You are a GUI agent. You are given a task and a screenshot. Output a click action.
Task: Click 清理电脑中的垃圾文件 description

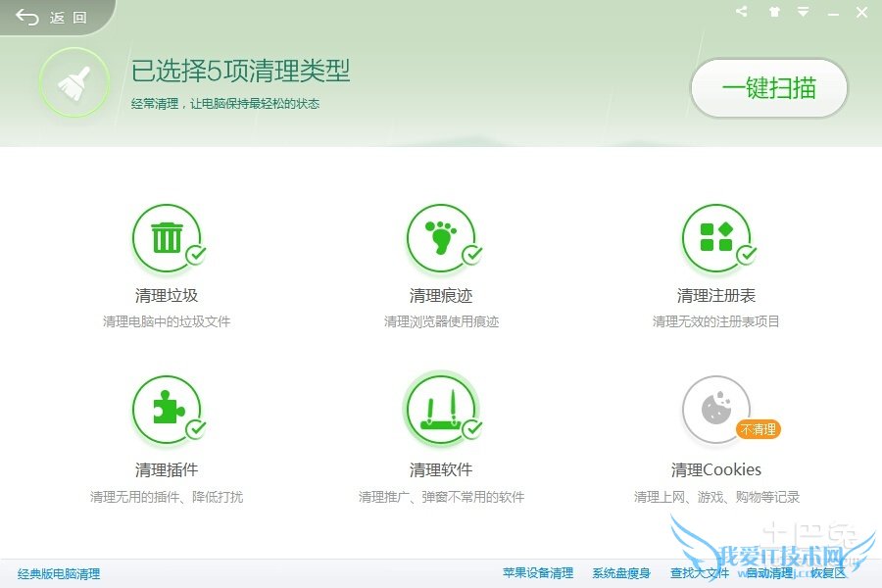tap(167, 321)
